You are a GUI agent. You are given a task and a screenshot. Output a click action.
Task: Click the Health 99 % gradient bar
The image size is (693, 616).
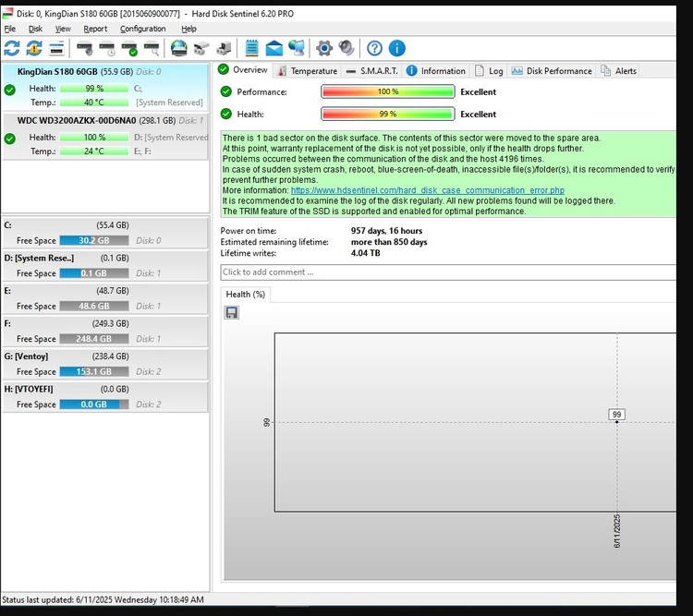click(x=387, y=114)
